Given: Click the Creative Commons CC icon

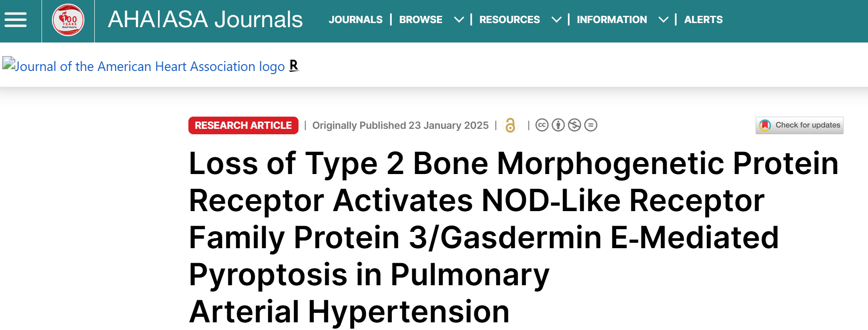Looking at the screenshot, I should click(542, 125).
